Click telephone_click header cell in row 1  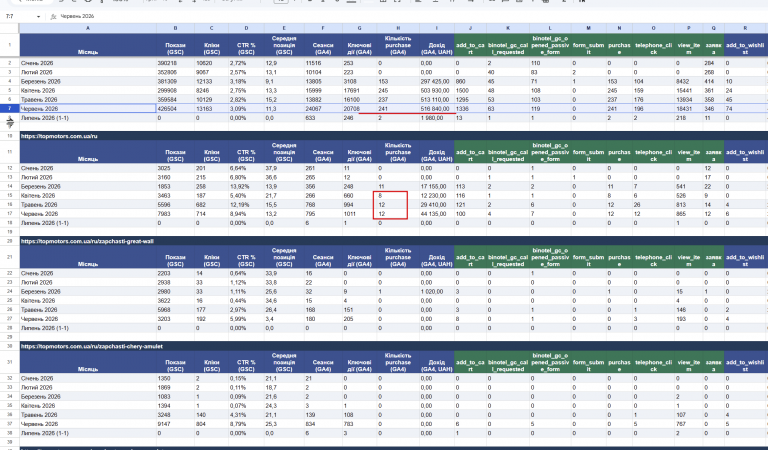[653, 45]
